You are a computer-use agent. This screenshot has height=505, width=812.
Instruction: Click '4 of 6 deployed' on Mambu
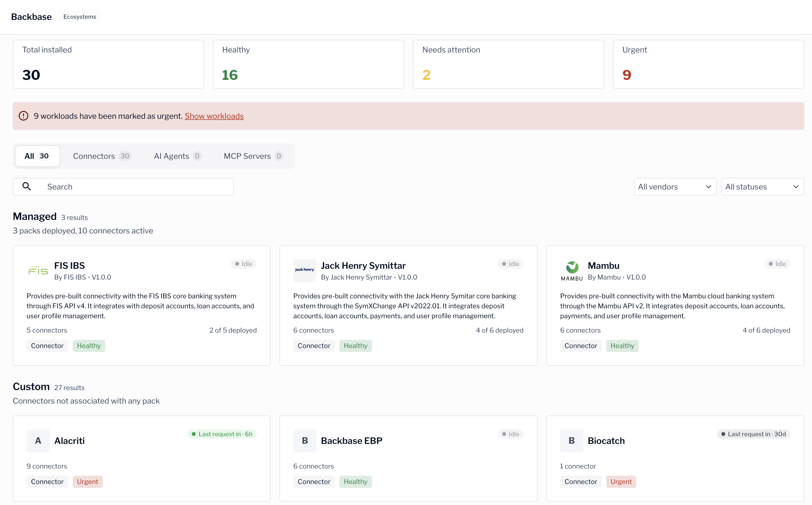pos(766,330)
